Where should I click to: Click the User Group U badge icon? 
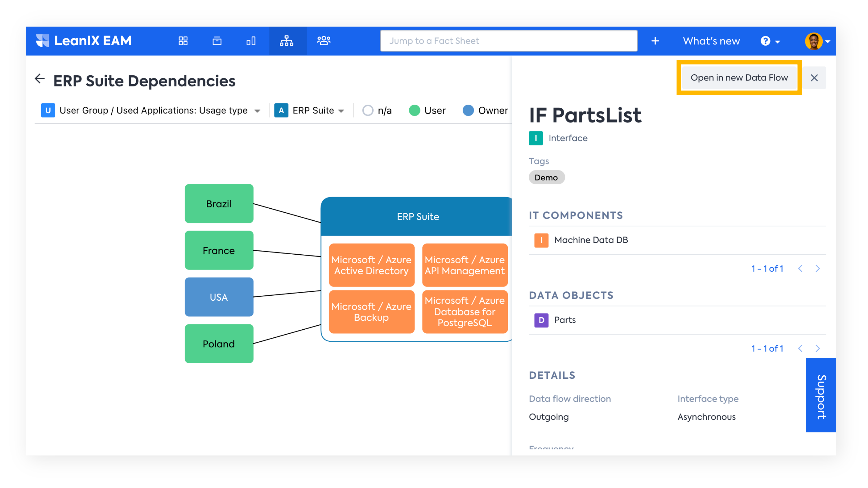[x=48, y=110]
